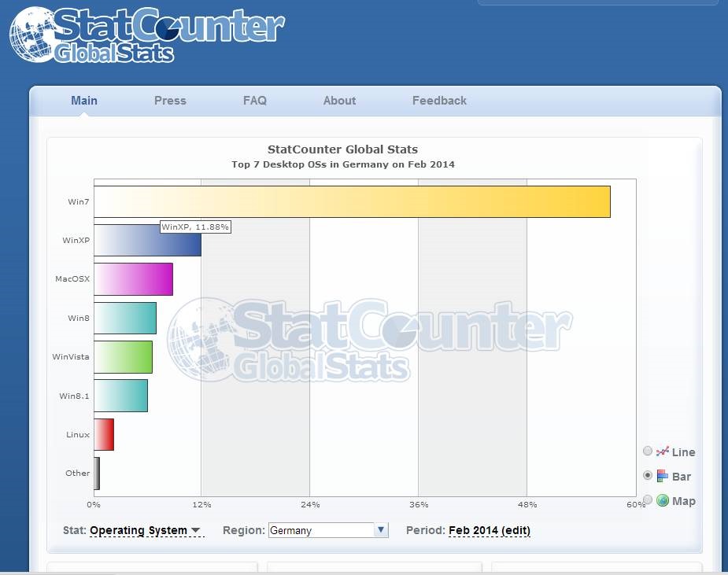This screenshot has height=575, width=728.
Task: Click the 12% axis tick label
Action: (201, 504)
